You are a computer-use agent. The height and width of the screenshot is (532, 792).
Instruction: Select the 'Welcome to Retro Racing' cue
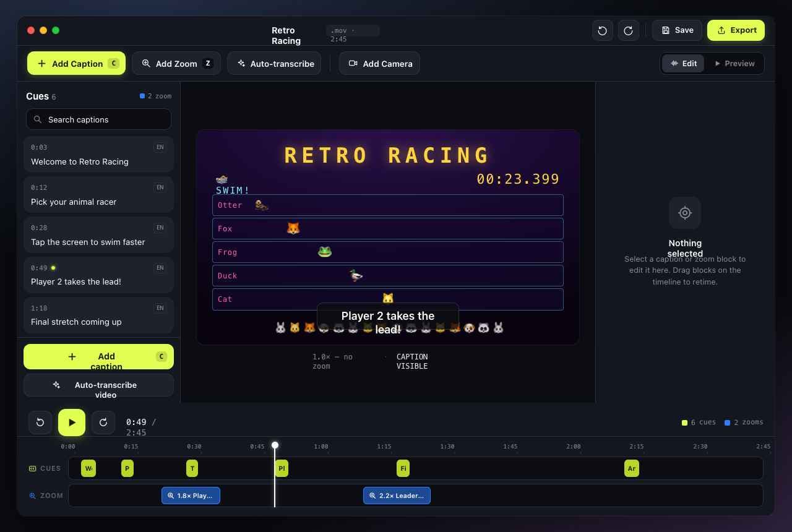[x=98, y=154]
